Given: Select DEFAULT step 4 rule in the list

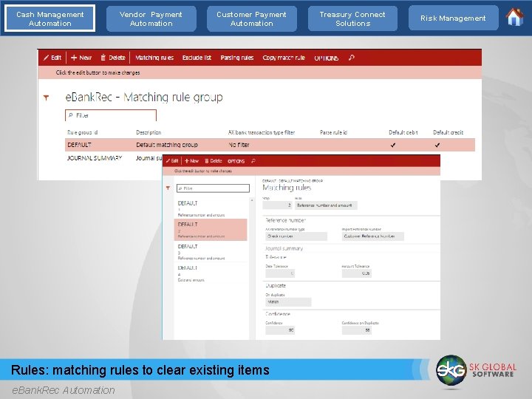Looking at the screenshot, I should [x=211, y=274].
